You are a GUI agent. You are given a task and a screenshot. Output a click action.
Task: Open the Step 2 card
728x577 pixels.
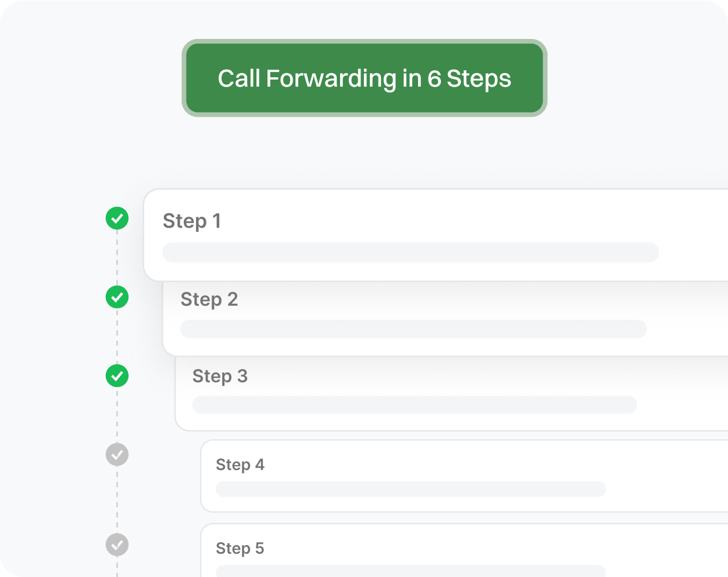coord(445,318)
